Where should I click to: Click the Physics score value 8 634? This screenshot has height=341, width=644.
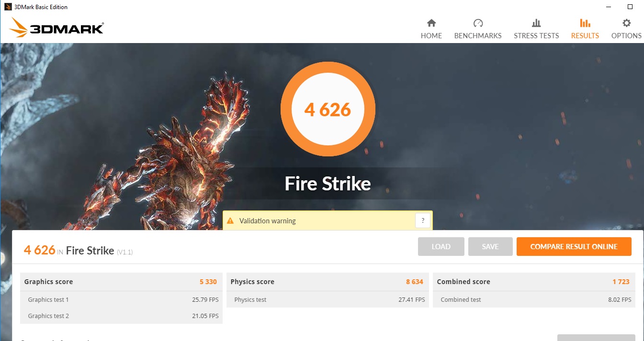415,282
